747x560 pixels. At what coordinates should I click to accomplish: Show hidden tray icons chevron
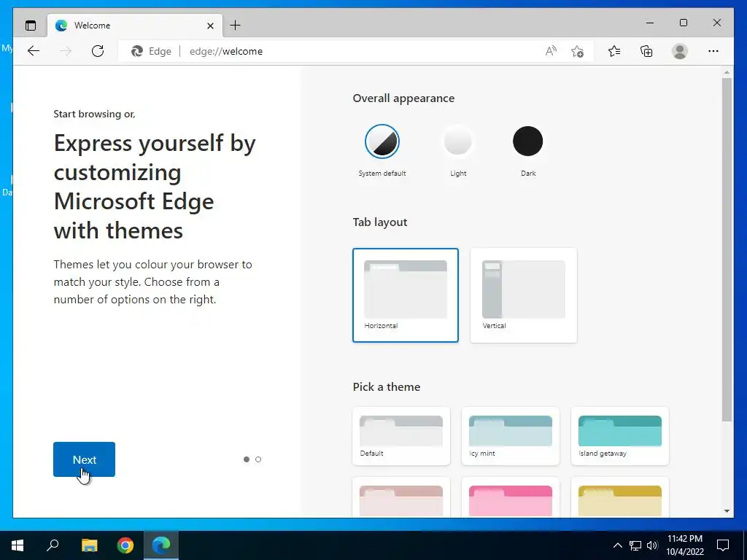[617, 545]
